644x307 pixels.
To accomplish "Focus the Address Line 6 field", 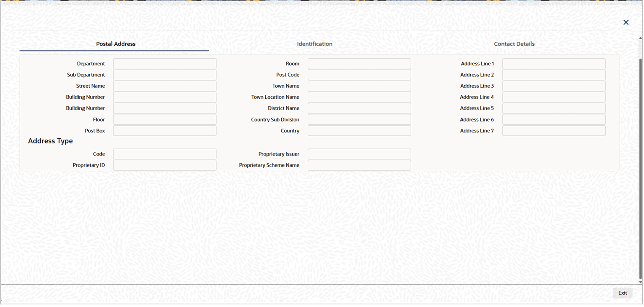I will (554, 119).
